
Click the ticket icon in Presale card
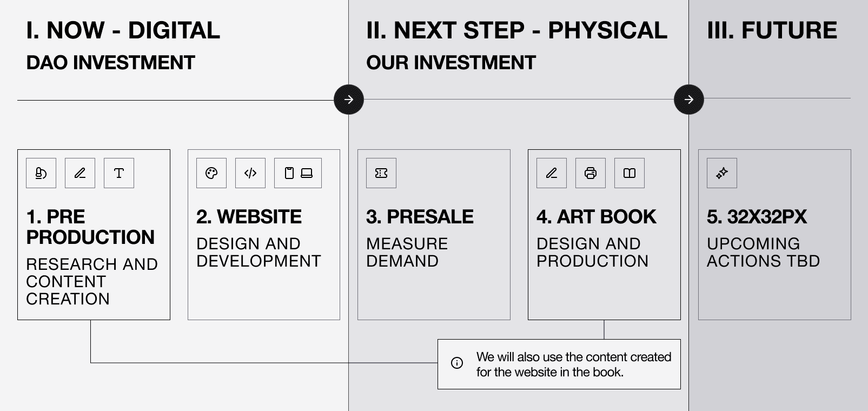[x=381, y=173]
